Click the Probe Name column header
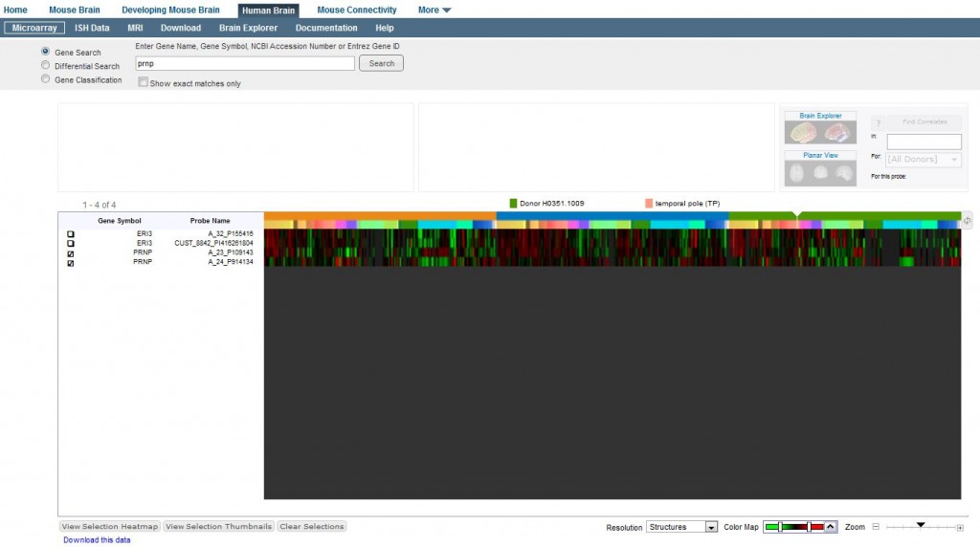 click(x=210, y=220)
